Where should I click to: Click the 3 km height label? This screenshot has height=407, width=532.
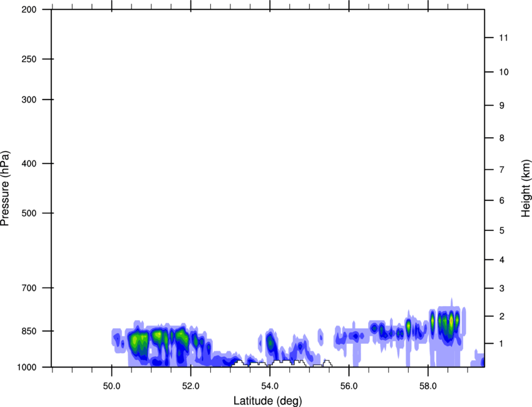[x=502, y=289]
